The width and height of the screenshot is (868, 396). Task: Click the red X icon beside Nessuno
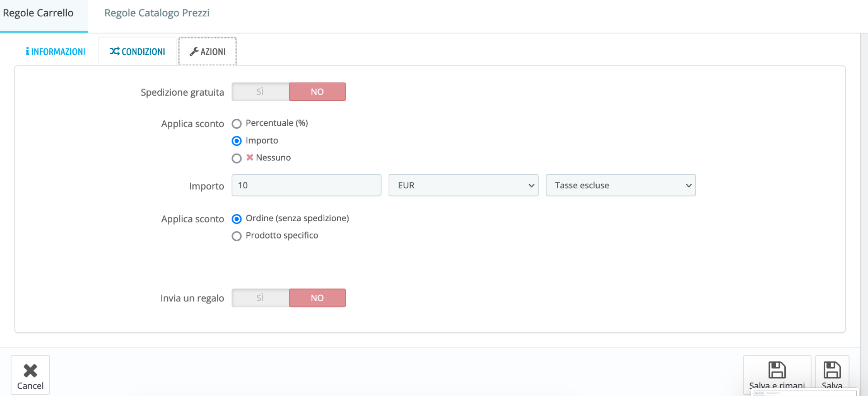250,158
